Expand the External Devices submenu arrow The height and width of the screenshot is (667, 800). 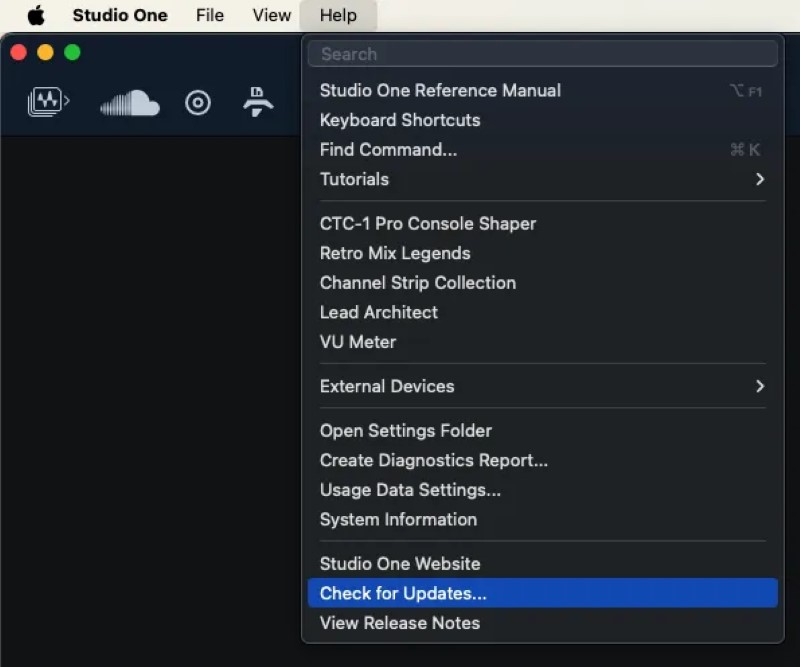pyautogui.click(x=760, y=386)
